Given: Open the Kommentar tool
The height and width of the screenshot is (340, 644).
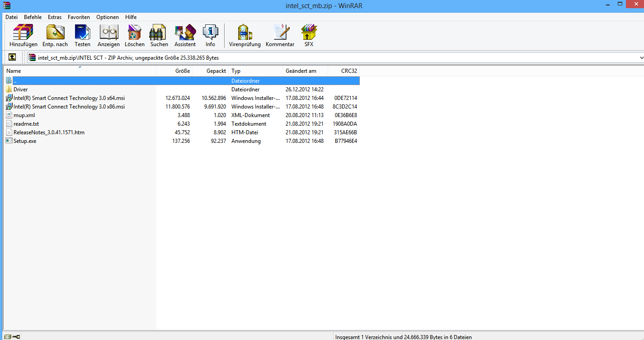Looking at the screenshot, I should 280,35.
